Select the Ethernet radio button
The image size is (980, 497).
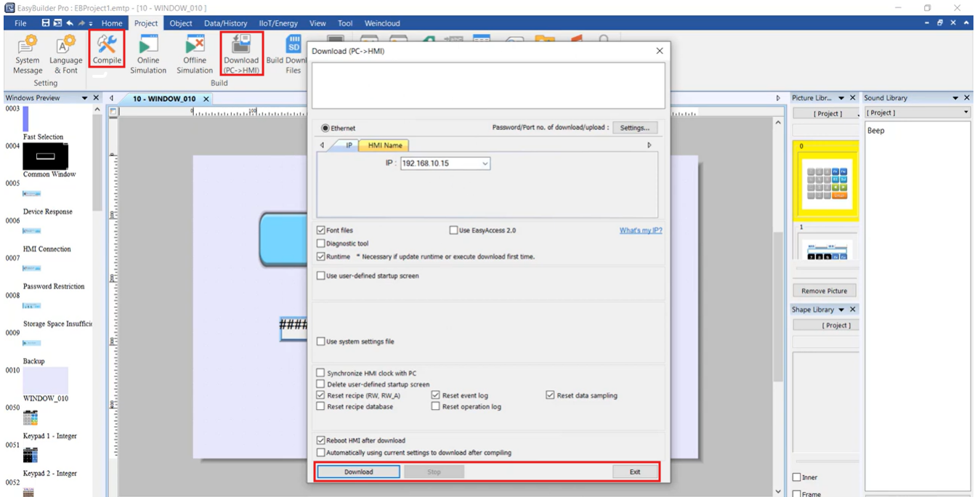point(325,129)
